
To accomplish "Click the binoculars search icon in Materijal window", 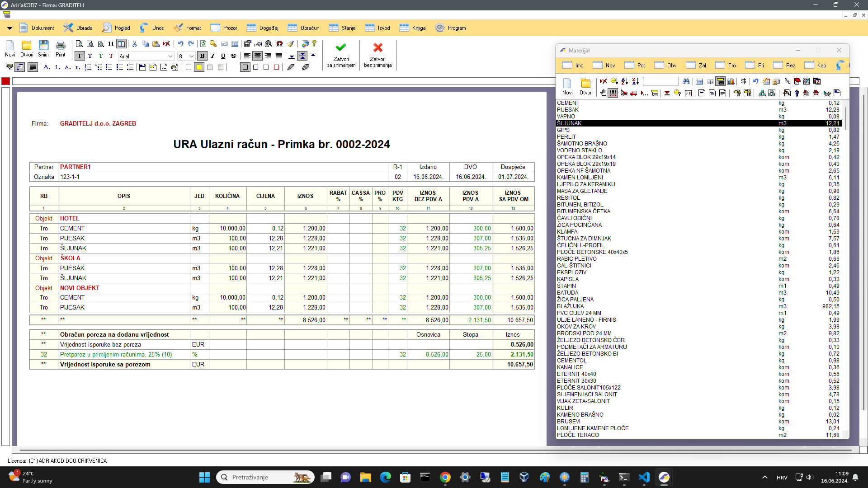I will tap(686, 81).
